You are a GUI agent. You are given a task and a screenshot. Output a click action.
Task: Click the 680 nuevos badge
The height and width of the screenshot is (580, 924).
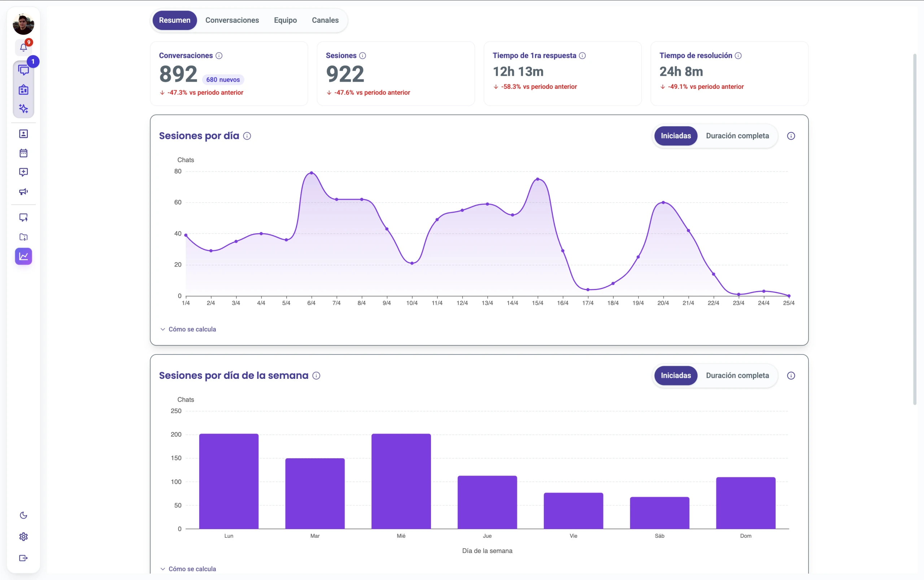(x=223, y=80)
